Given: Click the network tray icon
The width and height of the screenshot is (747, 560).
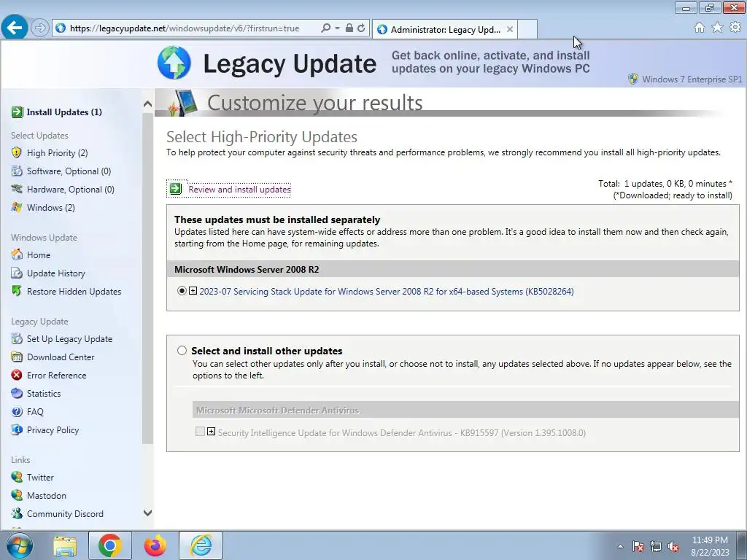Looking at the screenshot, I should pos(656,546).
